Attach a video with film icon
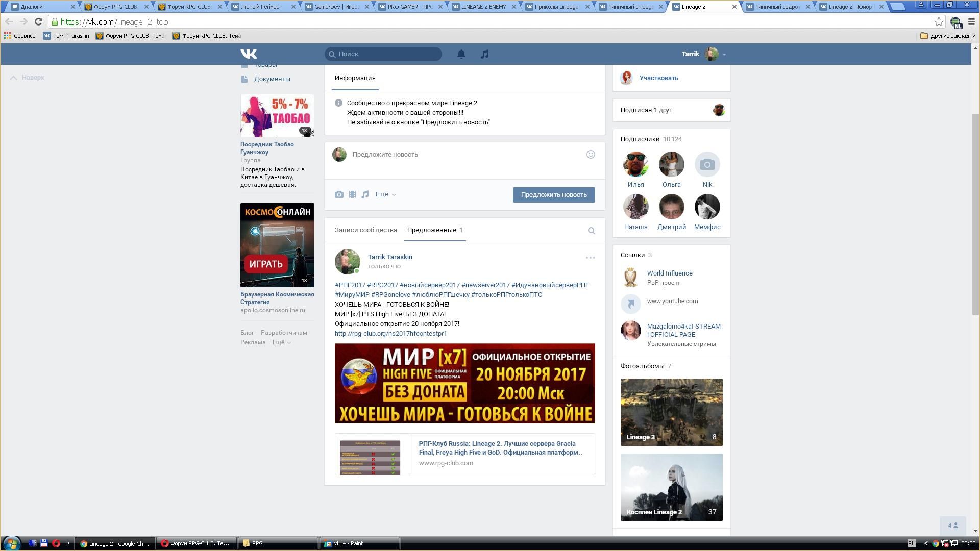The image size is (980, 551). pyautogui.click(x=352, y=194)
